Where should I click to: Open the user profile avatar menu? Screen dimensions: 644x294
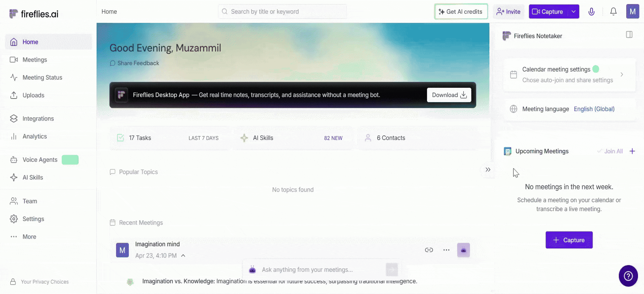(x=633, y=12)
